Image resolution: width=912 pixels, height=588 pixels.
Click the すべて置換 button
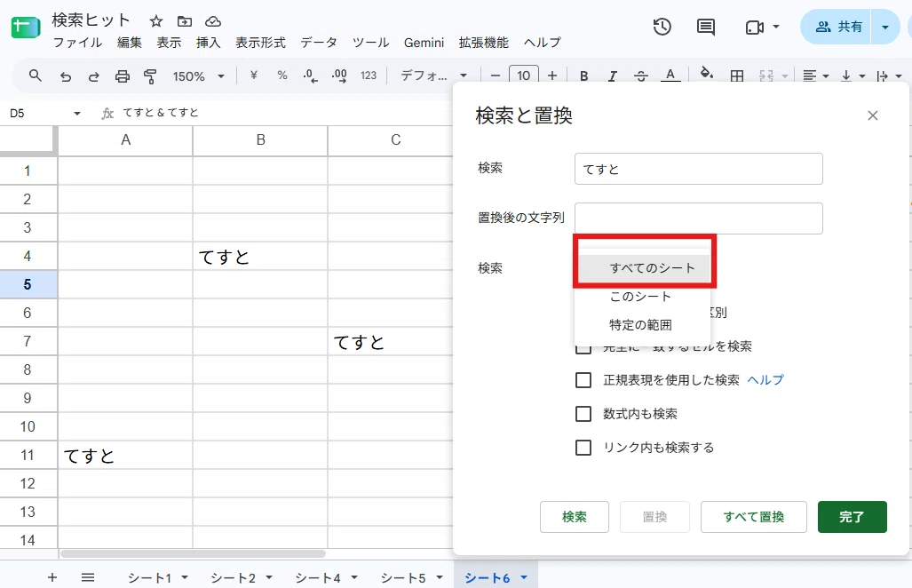(753, 516)
